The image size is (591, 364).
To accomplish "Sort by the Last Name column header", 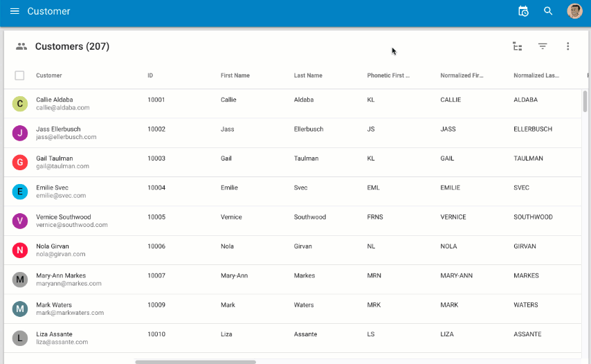I will 308,75.
